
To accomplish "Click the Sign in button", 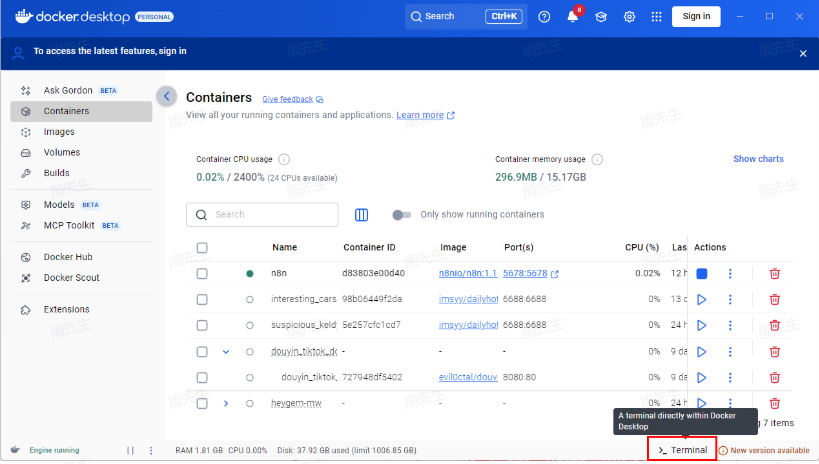I will (696, 16).
